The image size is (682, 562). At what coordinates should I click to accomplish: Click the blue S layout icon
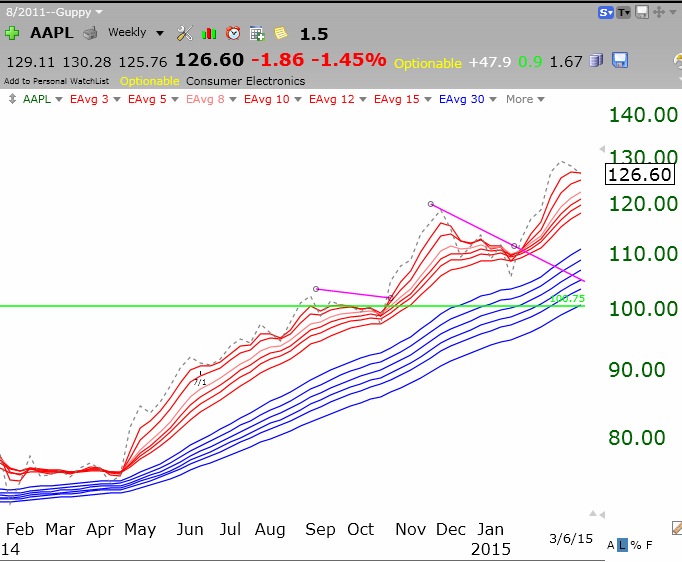click(605, 13)
